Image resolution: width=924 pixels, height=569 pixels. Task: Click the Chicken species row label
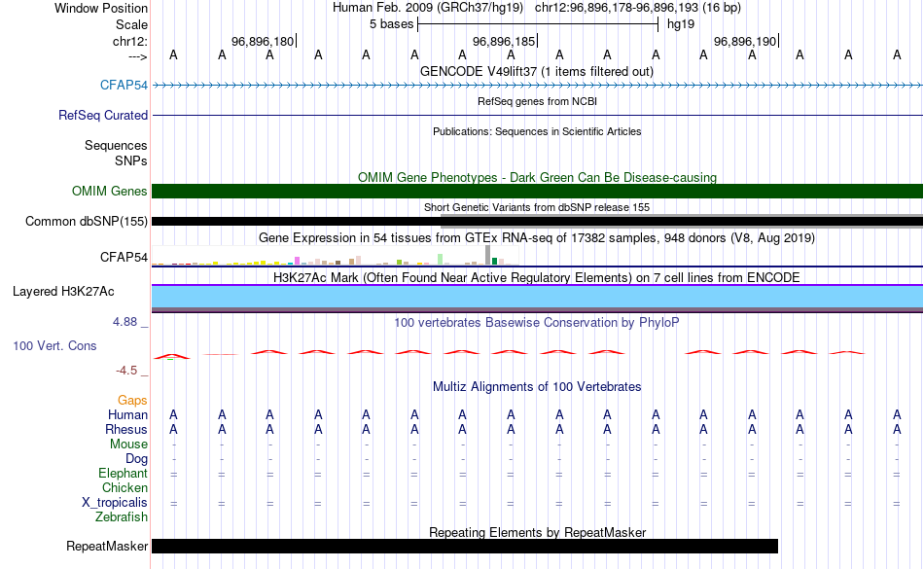[x=124, y=487]
